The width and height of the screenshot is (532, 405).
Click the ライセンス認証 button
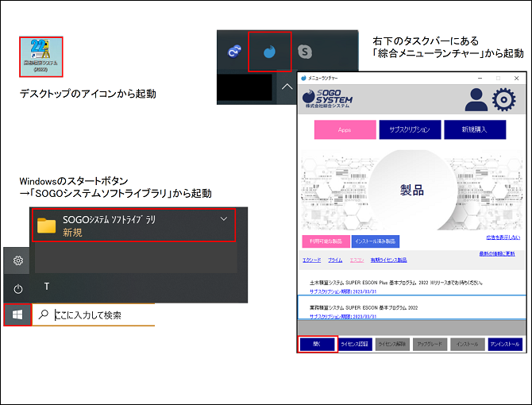[355, 345]
